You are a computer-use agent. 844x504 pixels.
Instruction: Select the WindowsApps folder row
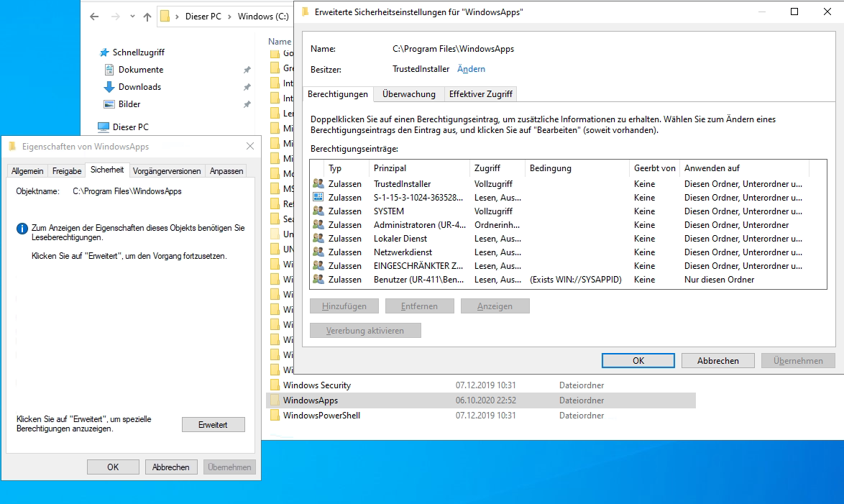pyautogui.click(x=310, y=400)
